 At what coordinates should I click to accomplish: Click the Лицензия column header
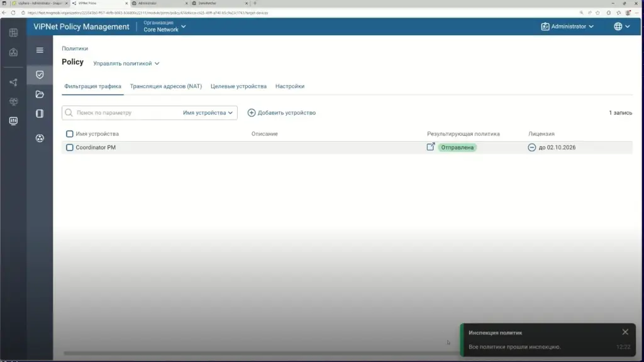541,134
